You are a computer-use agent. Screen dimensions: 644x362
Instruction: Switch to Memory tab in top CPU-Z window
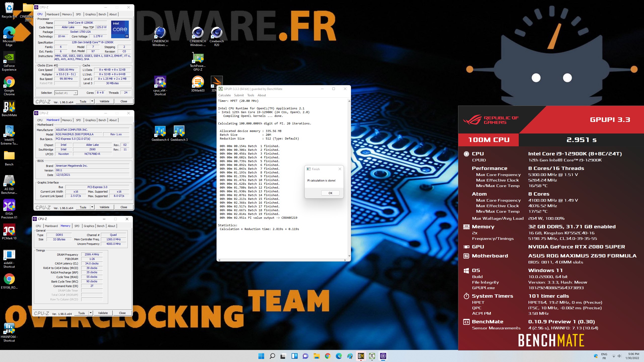(67, 14)
